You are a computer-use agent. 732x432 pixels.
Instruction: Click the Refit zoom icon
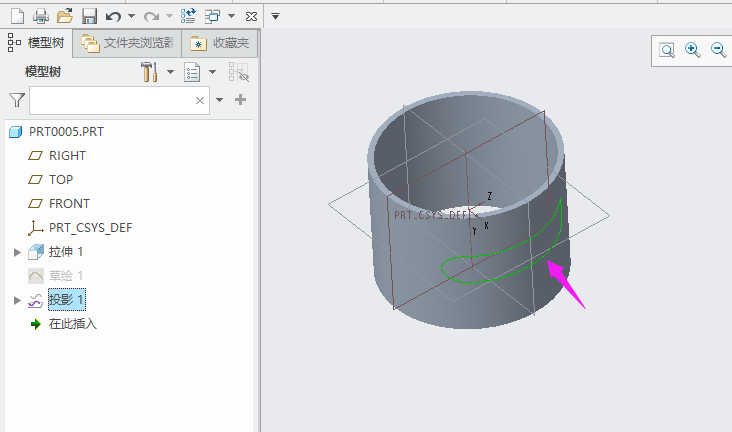pyautogui.click(x=667, y=50)
